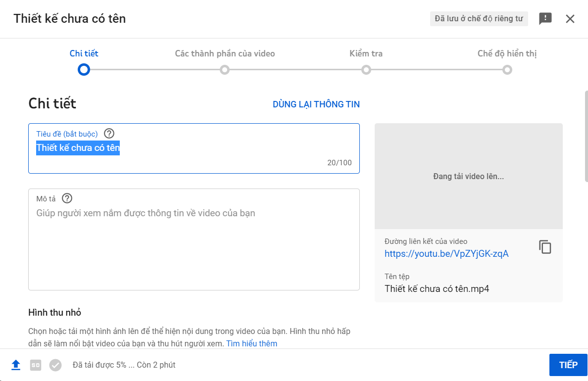Click the vertical scrollbar on the right
The height and width of the screenshot is (381, 588).
pos(586,136)
